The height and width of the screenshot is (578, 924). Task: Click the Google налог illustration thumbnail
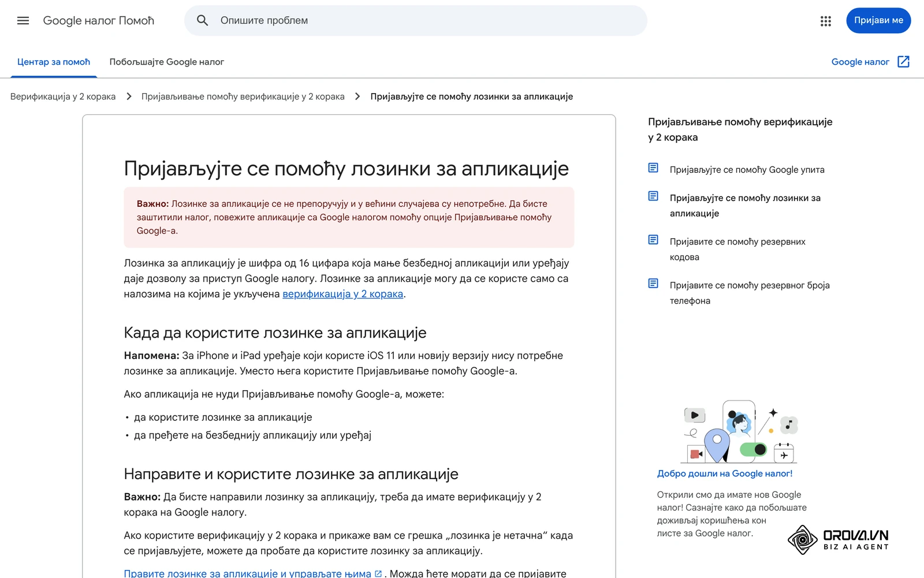(x=740, y=432)
